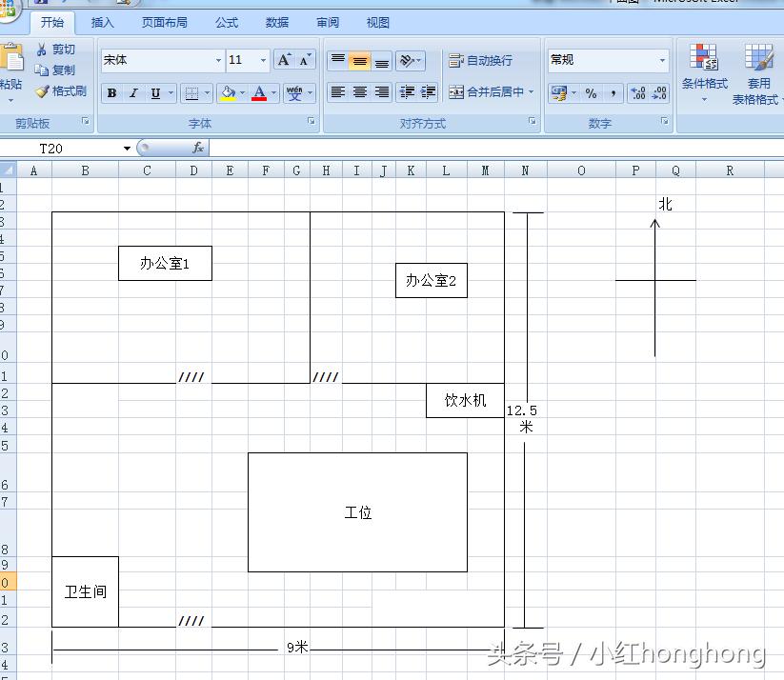Image resolution: width=784 pixels, height=680 pixels.
Task: Toggle bold formatting
Action: (112, 92)
